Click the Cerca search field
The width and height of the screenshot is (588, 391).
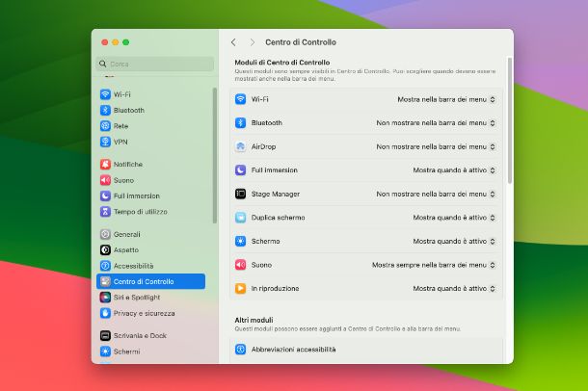click(x=155, y=64)
